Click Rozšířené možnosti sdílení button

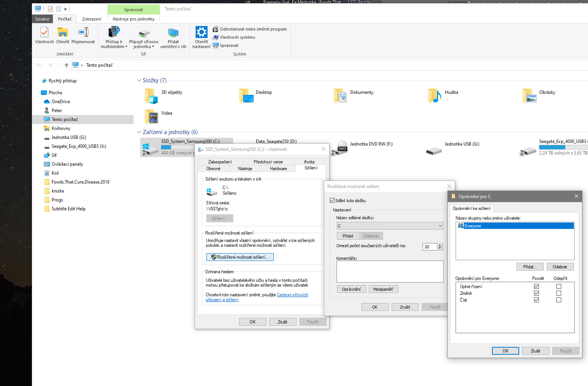point(240,257)
